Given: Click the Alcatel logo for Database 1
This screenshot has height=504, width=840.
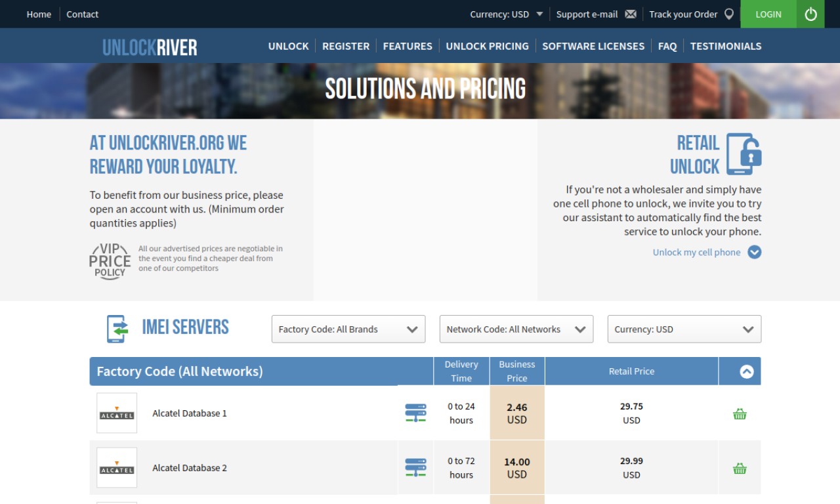Looking at the screenshot, I should point(117,413).
